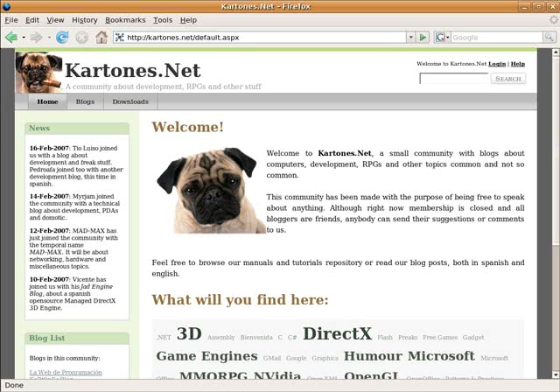Click the Login link
The height and width of the screenshot is (392, 560).
tap(497, 64)
